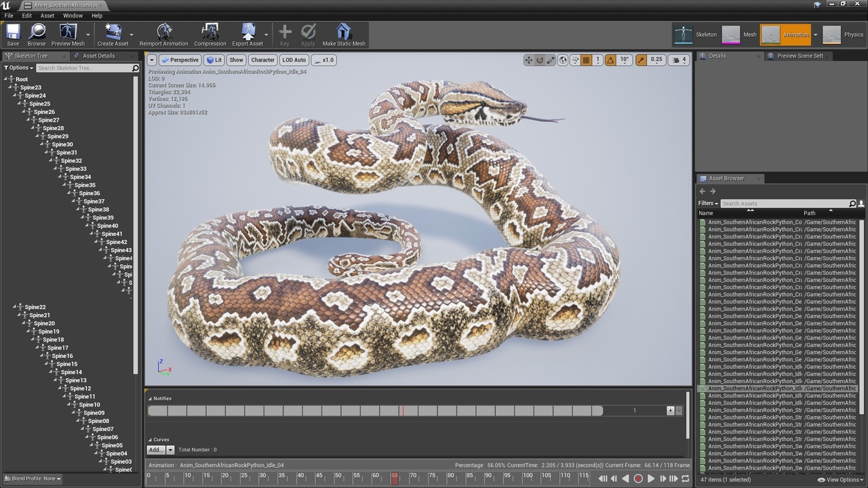Open the Preview Mesh tool

tap(68, 35)
